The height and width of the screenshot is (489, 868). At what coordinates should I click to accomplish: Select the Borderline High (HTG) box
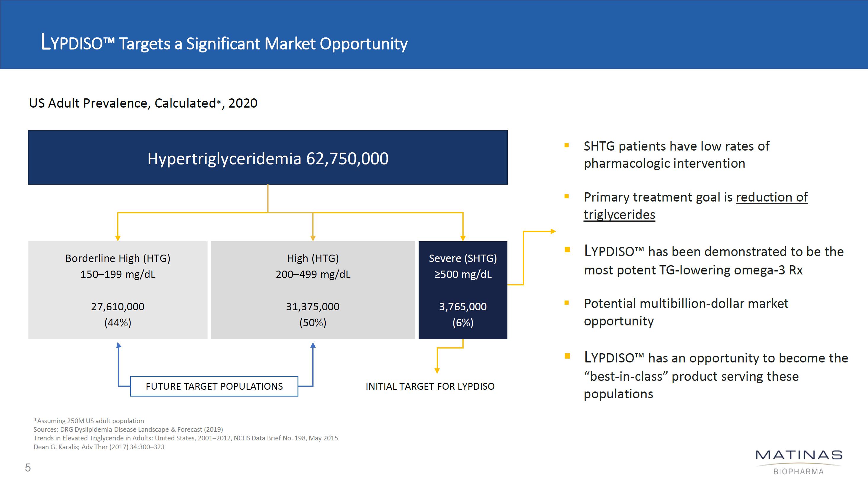118,290
